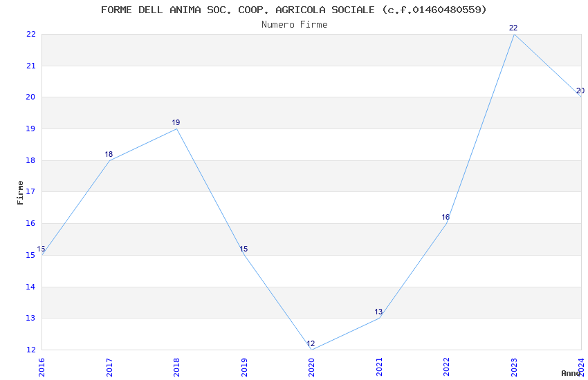This screenshot has width=588, height=380.
Task: Click x-axis year label 2018
Action: (176, 367)
